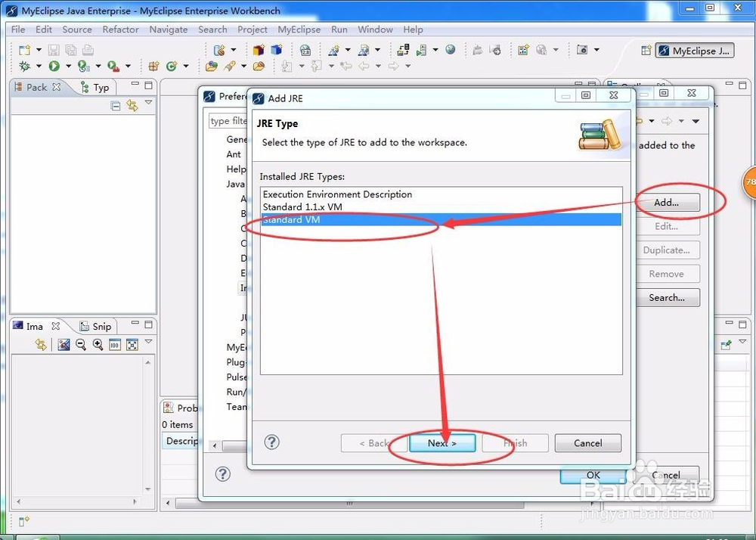The height and width of the screenshot is (540, 756).
Task: Select Execution Environment Description JRE type
Action: (x=442, y=194)
